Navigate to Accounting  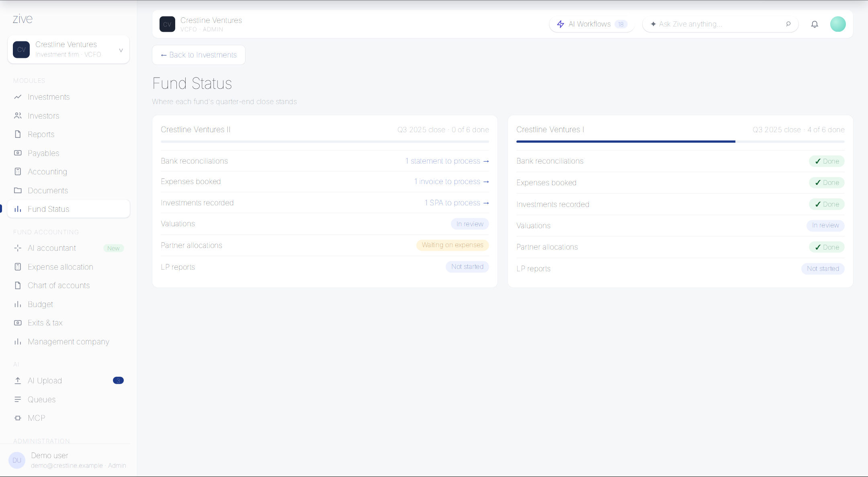[68, 172]
